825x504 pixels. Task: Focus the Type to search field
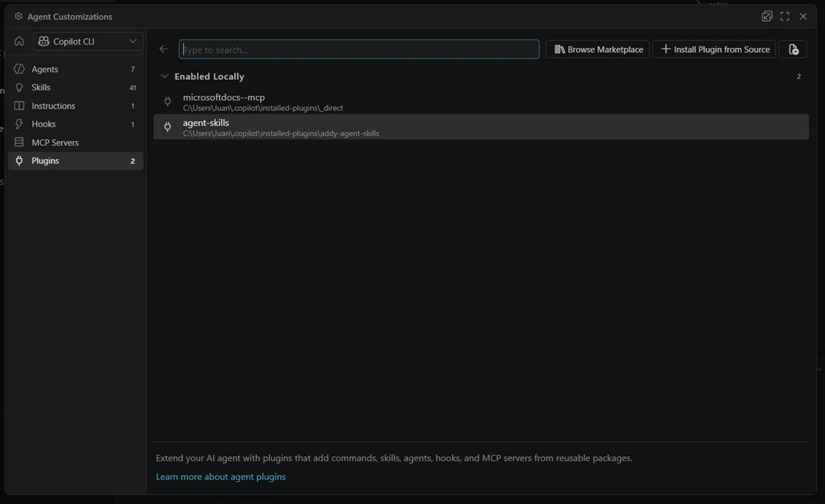pos(359,49)
